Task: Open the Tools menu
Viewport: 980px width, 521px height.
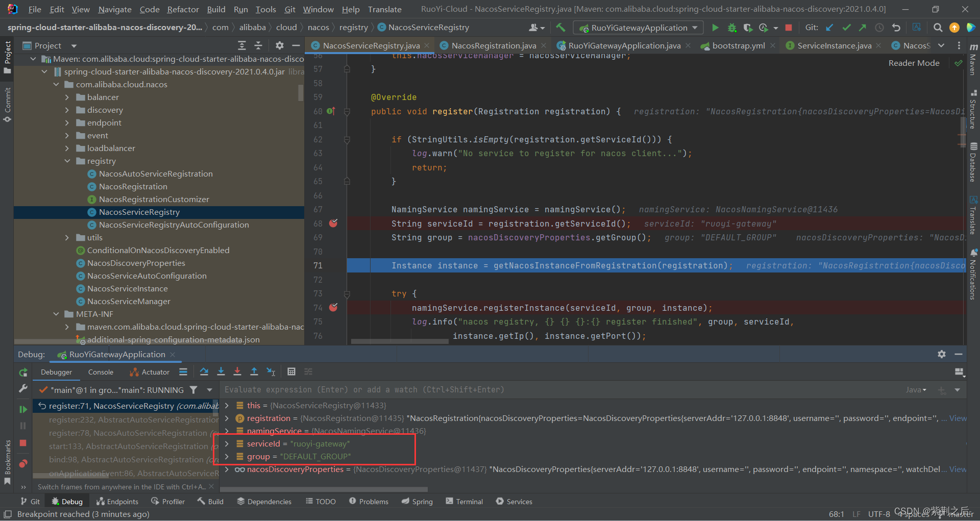Action: coord(265,9)
